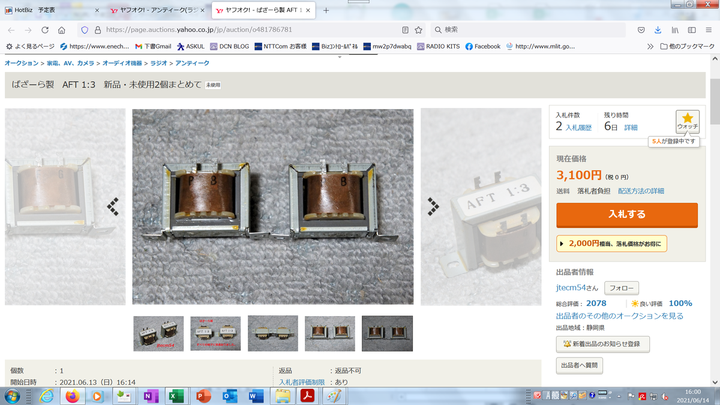The width and height of the screenshot is (720, 405).
Task: Open the 入札履歴 bid history link
Action: tap(580, 128)
